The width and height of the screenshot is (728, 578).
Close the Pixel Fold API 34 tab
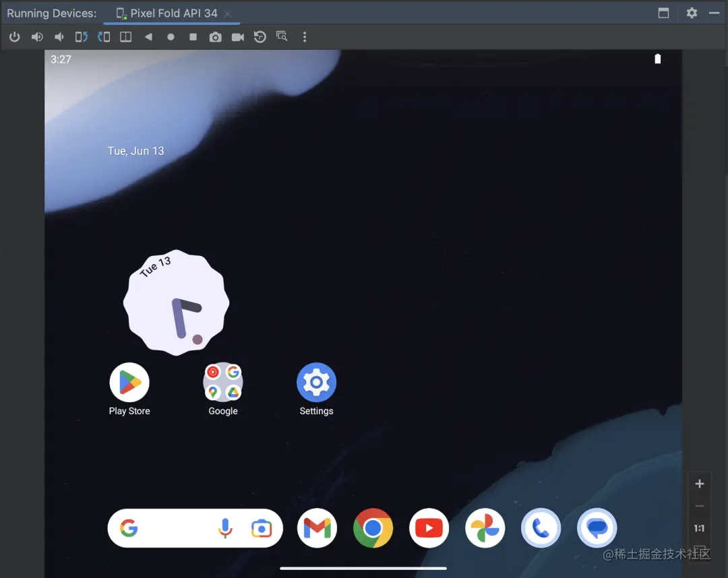coord(228,13)
